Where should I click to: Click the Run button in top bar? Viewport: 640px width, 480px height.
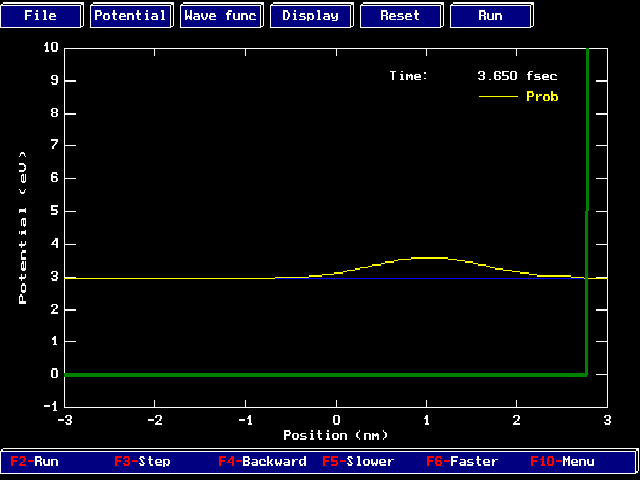pyautogui.click(x=491, y=16)
